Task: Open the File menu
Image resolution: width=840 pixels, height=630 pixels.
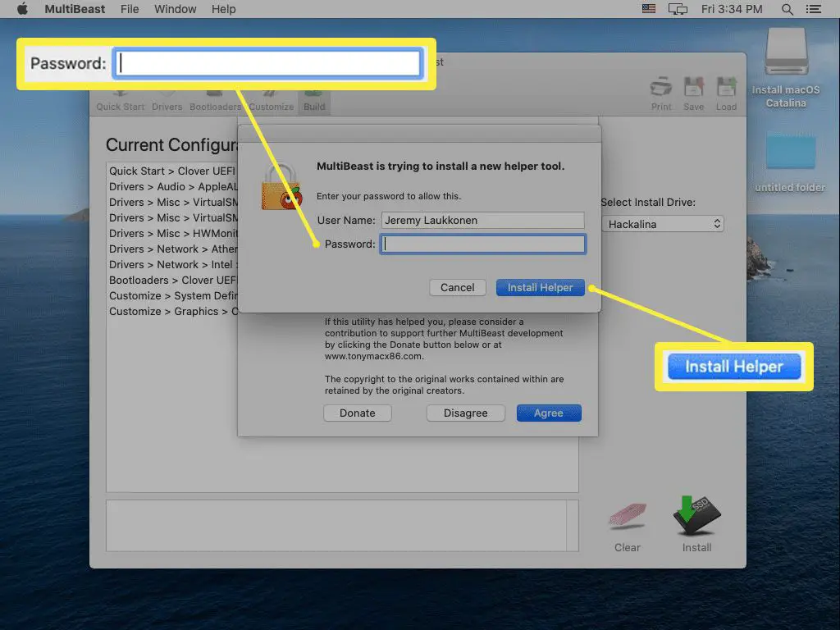Action: (130, 9)
